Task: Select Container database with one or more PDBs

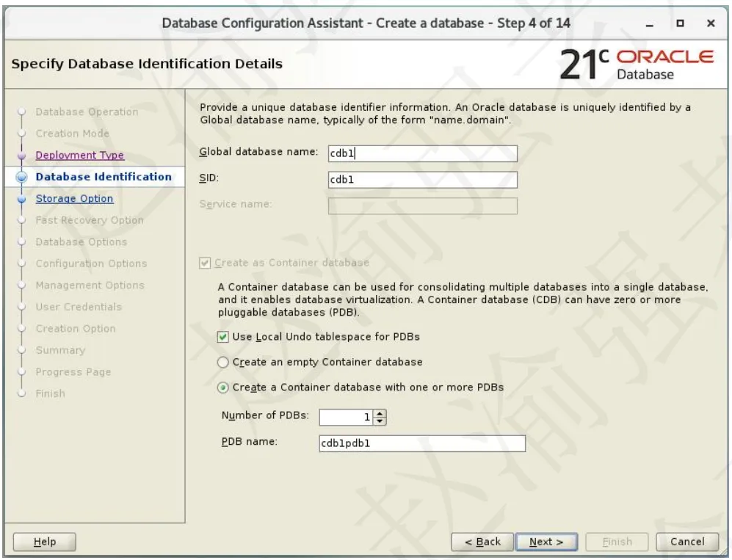Action: [x=222, y=388]
